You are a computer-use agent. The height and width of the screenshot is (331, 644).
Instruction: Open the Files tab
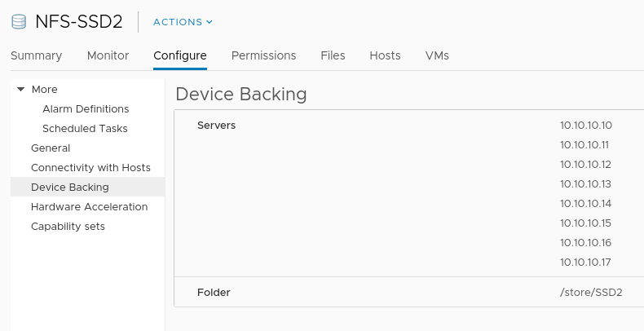pos(333,55)
